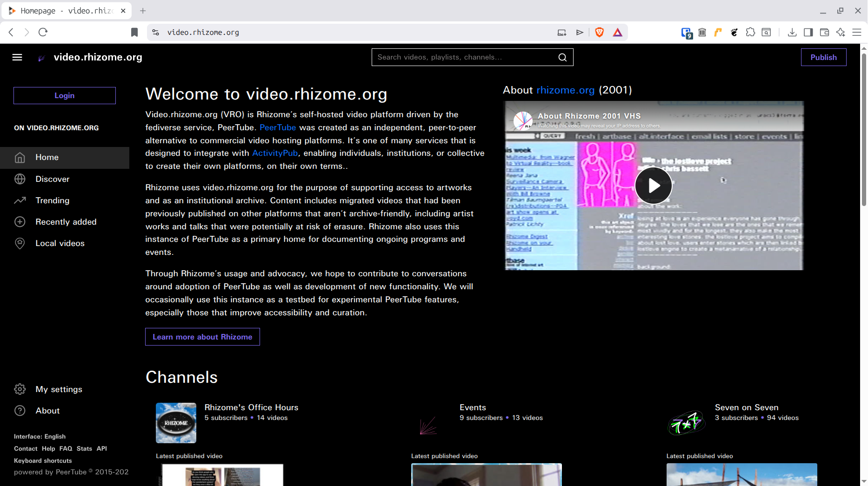868x486 pixels.
Task: Open Local videos in the sidebar
Action: (x=65, y=243)
